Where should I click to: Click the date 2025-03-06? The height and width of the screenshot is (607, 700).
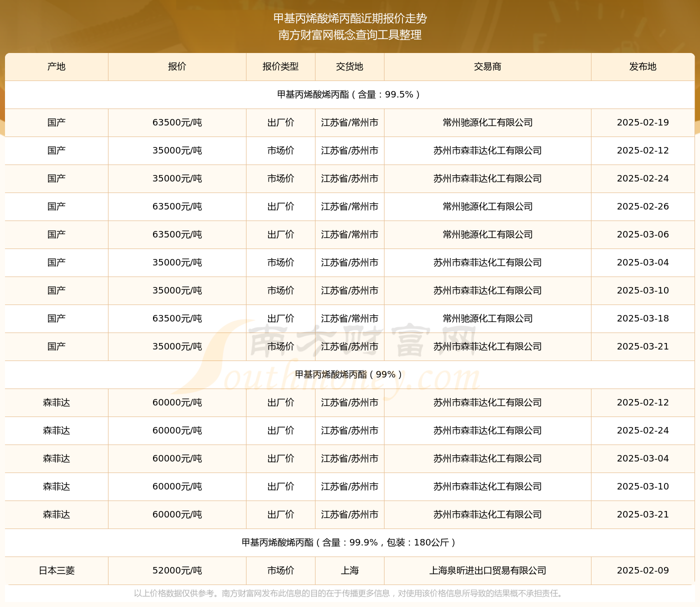[x=643, y=234]
